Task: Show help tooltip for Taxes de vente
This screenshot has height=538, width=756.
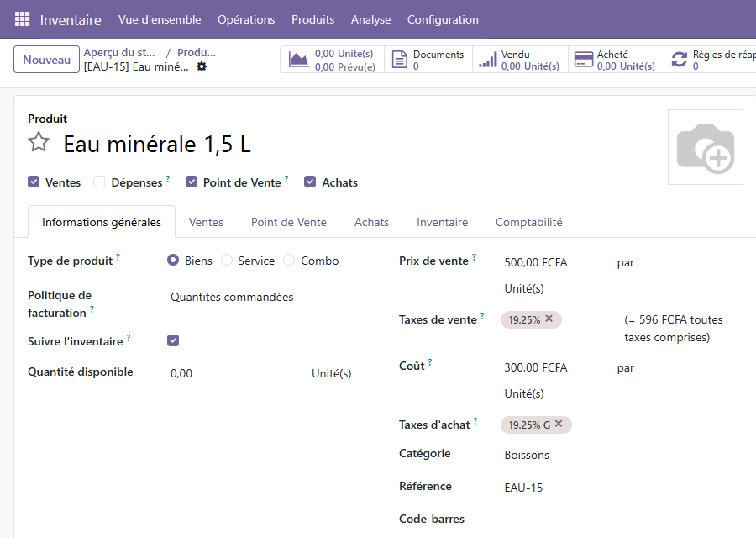Action: click(x=482, y=315)
